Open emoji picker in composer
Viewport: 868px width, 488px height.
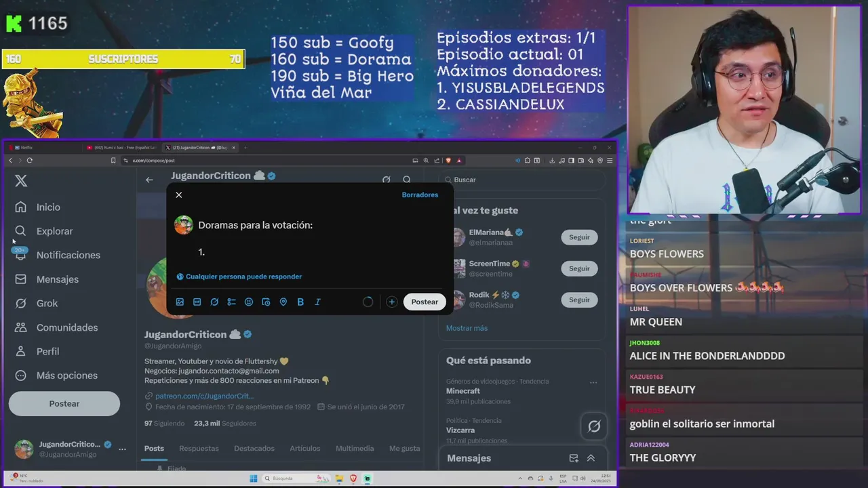click(x=249, y=302)
